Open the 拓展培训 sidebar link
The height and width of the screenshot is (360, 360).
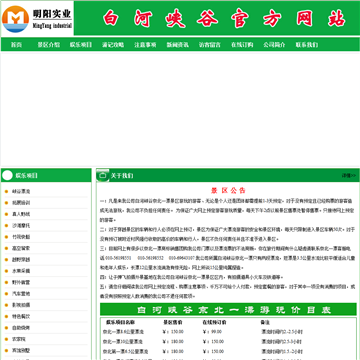[21, 203]
